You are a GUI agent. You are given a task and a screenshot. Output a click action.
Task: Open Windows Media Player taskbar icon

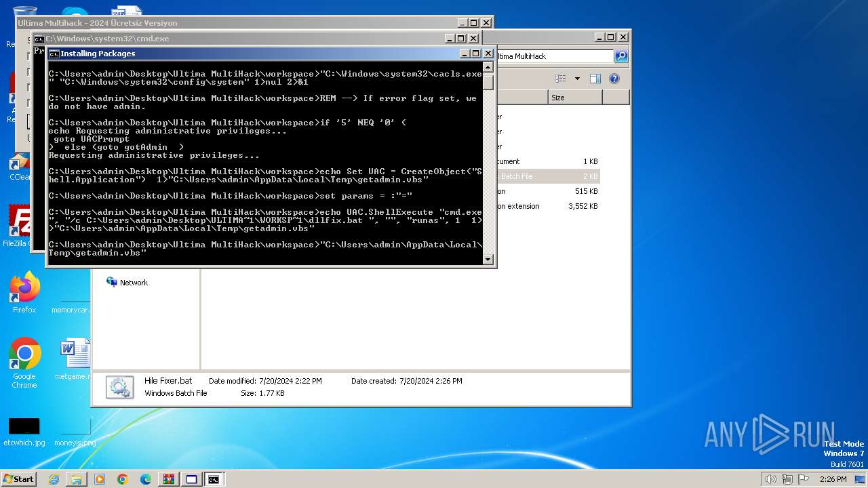click(x=100, y=479)
